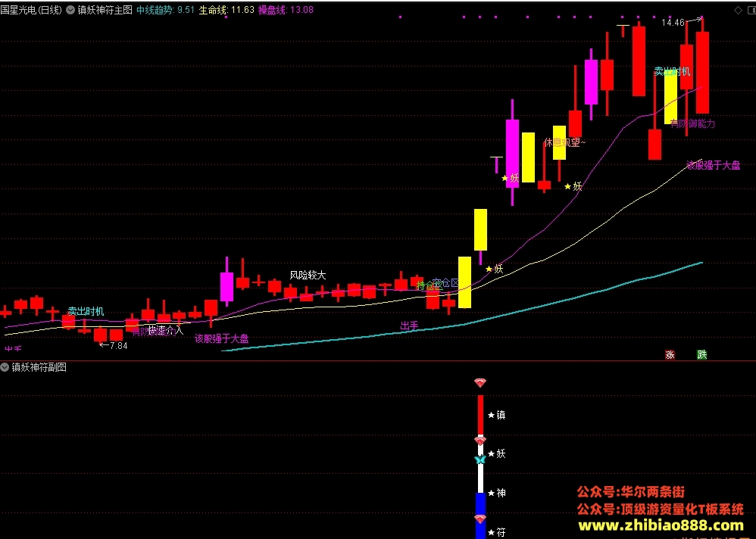Click the green 跌 button

coord(702,354)
